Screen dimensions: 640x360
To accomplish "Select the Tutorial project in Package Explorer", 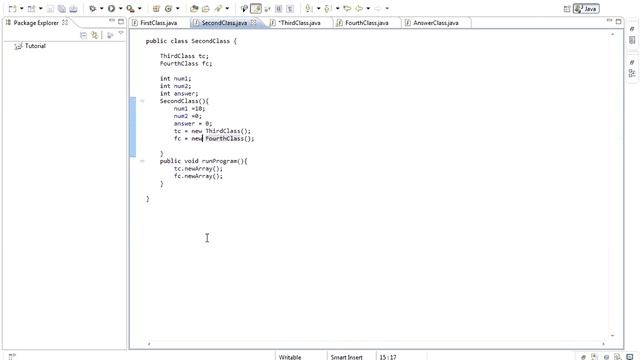I will pyautogui.click(x=31, y=46).
